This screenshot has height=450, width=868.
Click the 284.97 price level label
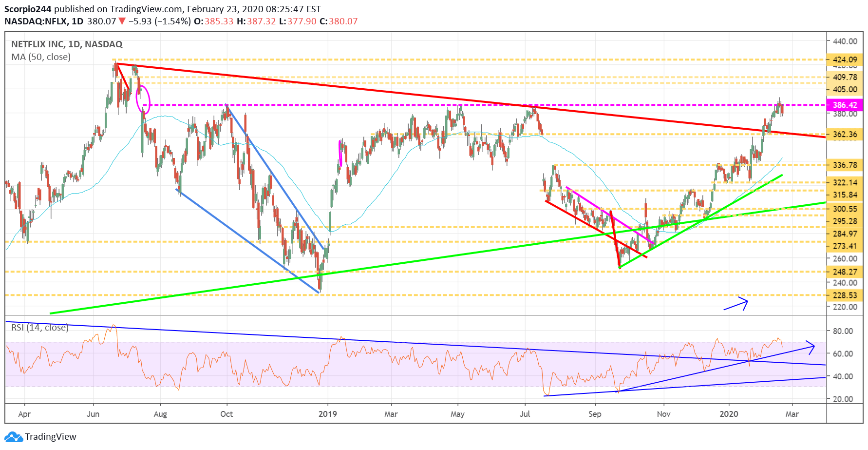(x=845, y=234)
